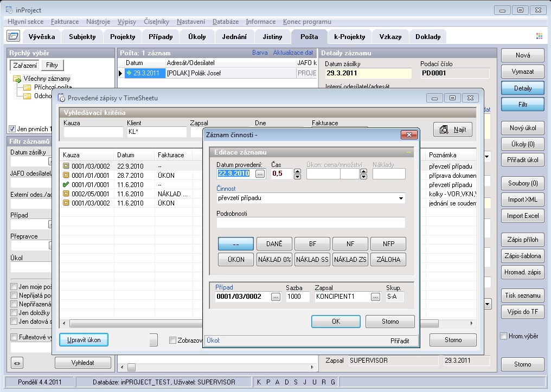The width and height of the screenshot is (551, 392).
Task: Enable Nepřiřazená checkbox
Action: 14,304
